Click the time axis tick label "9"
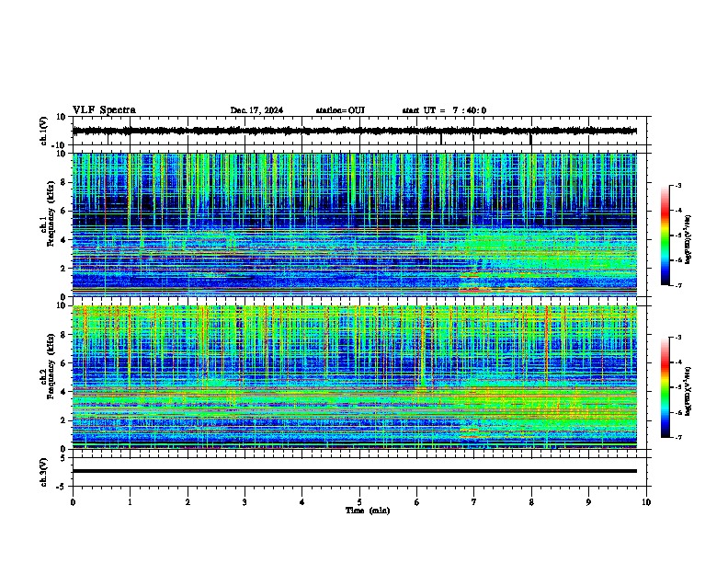Viewport: 728px width, 563px height. [x=588, y=502]
